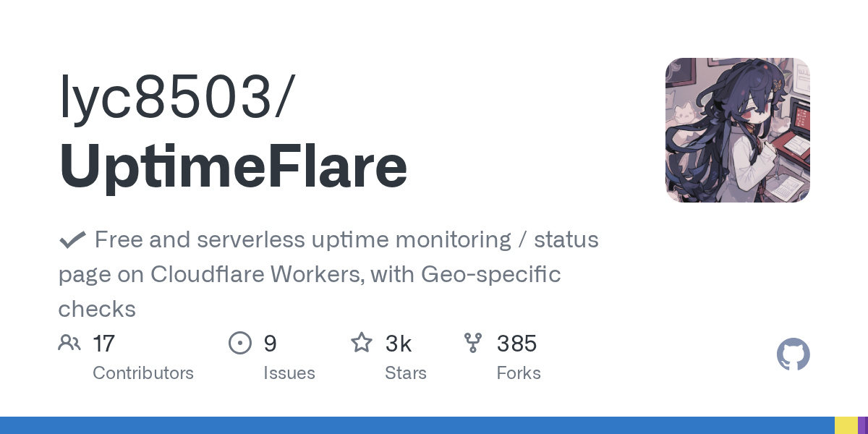Click the Stars star icon
The image size is (868, 434).
click(x=362, y=343)
